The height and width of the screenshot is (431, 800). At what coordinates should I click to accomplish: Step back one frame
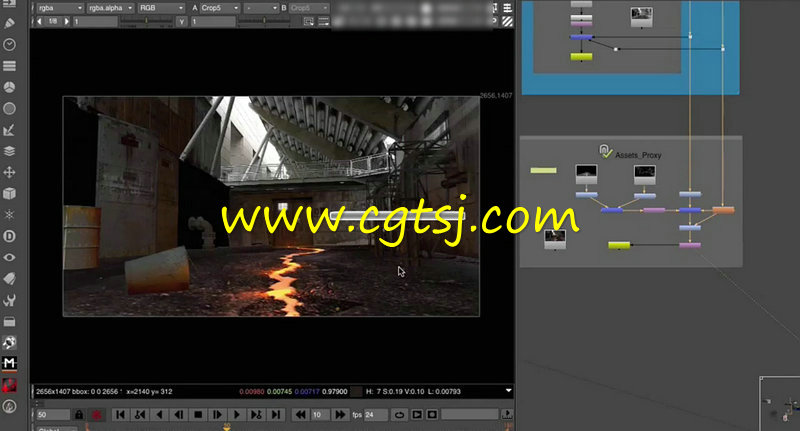(x=179, y=415)
